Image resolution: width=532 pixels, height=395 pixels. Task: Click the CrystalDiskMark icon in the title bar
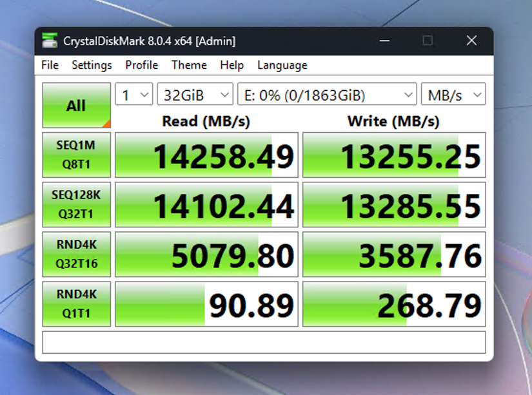tap(50, 41)
